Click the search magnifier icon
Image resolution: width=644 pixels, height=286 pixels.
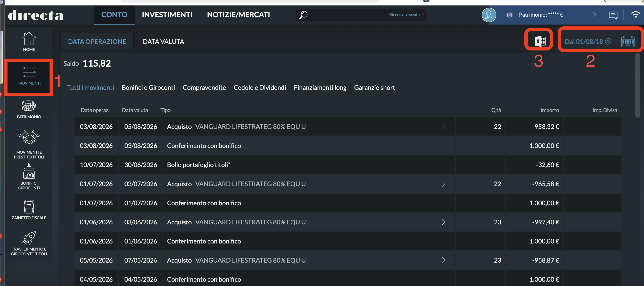tap(303, 15)
